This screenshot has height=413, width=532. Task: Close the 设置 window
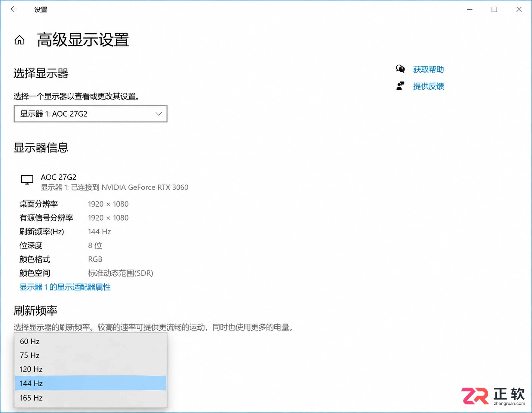tap(519, 9)
